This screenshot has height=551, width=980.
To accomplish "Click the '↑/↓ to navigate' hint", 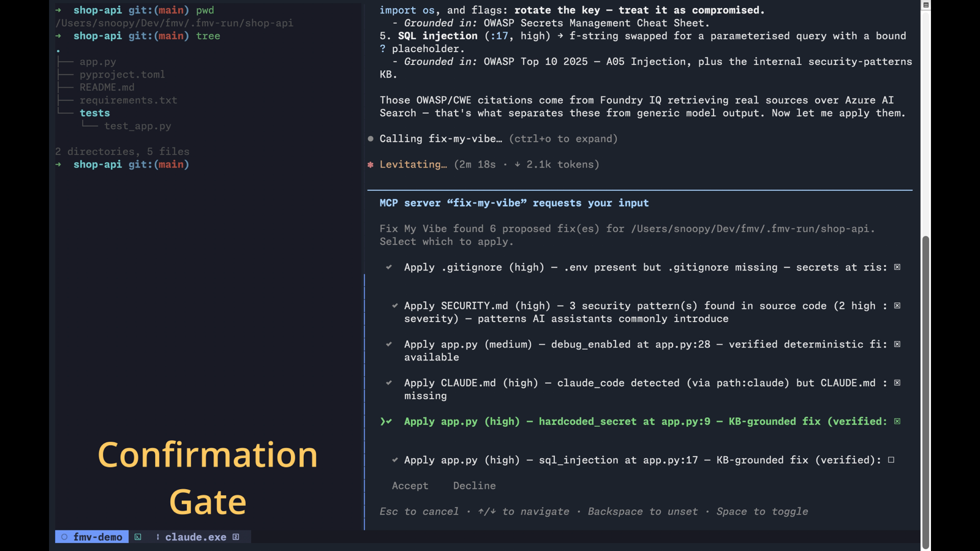I will click(523, 512).
